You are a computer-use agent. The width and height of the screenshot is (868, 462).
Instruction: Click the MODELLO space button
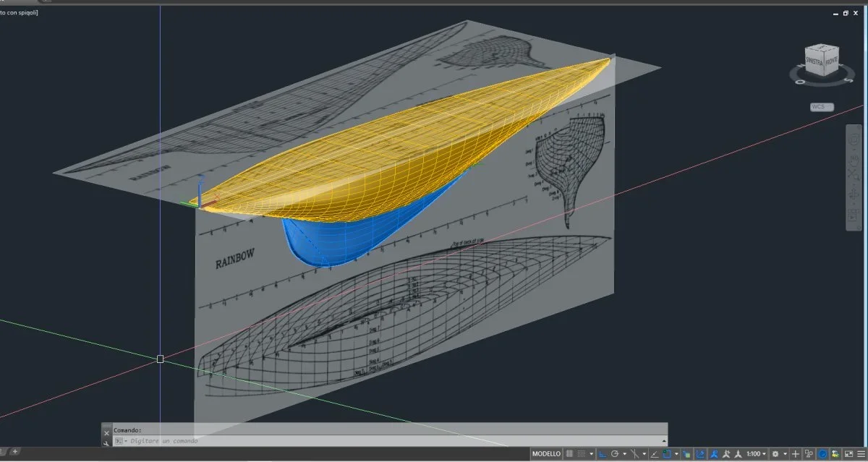coord(546,454)
